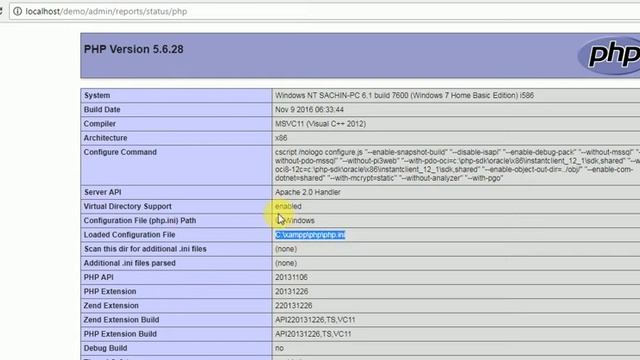Viewport: 640px width, 360px height.
Task: Click the '20131106' PHP API value
Action: [x=291, y=278]
